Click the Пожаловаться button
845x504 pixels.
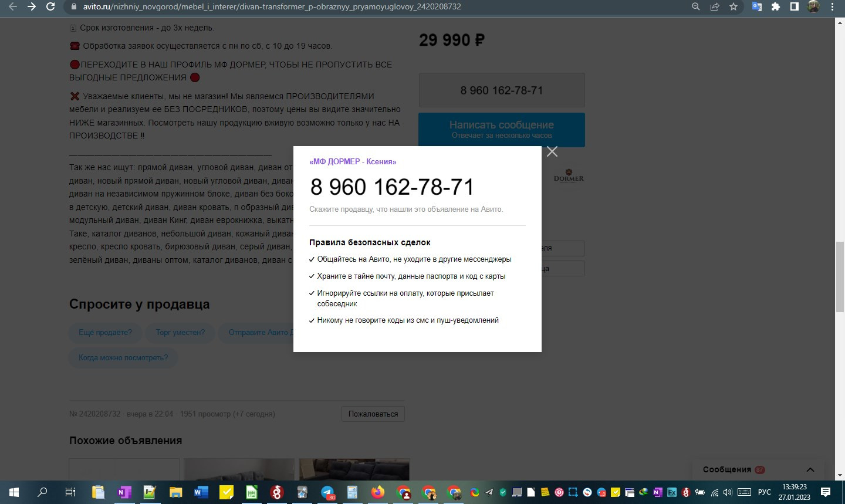[x=373, y=414]
